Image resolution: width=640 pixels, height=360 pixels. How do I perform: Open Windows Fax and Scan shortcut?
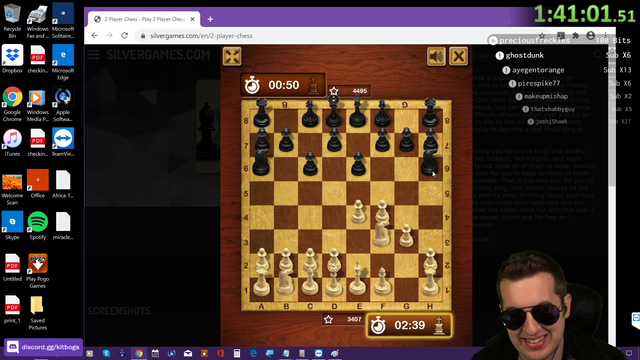click(x=38, y=21)
